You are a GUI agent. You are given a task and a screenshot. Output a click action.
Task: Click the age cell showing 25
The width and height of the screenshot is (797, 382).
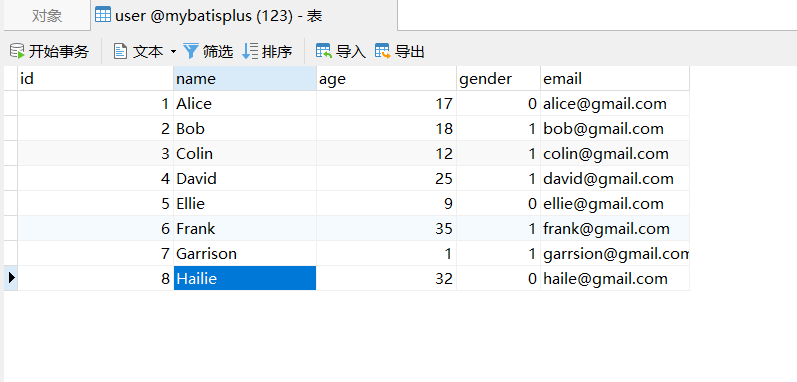pos(386,179)
